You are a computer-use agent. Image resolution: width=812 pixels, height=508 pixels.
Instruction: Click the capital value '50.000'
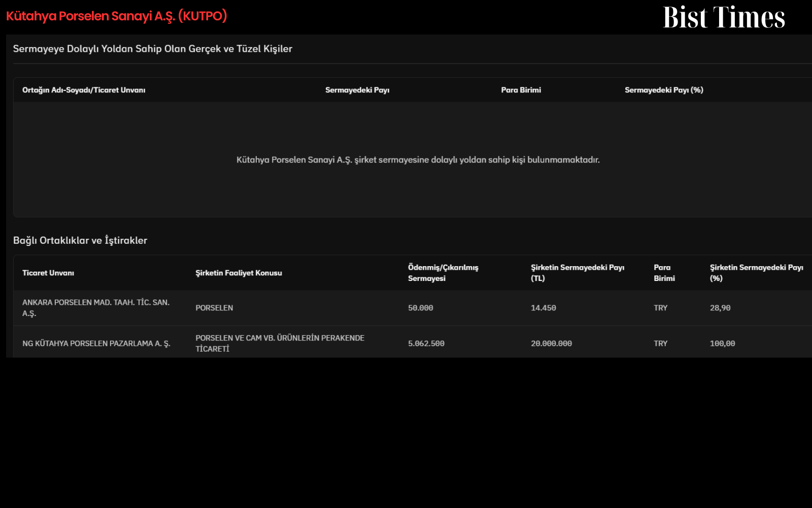click(421, 308)
